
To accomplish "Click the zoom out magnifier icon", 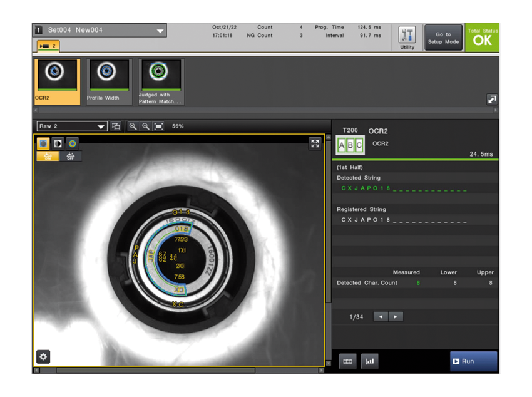I will pos(146,126).
